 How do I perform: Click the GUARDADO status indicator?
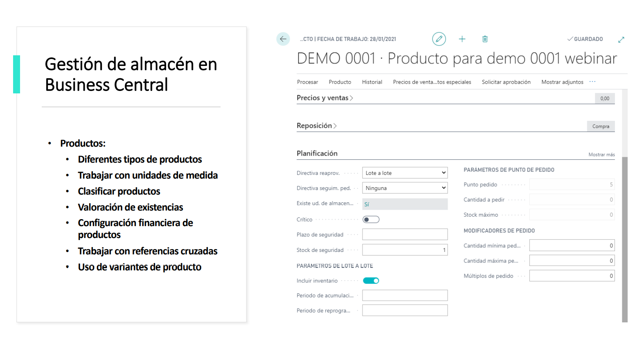click(x=585, y=39)
